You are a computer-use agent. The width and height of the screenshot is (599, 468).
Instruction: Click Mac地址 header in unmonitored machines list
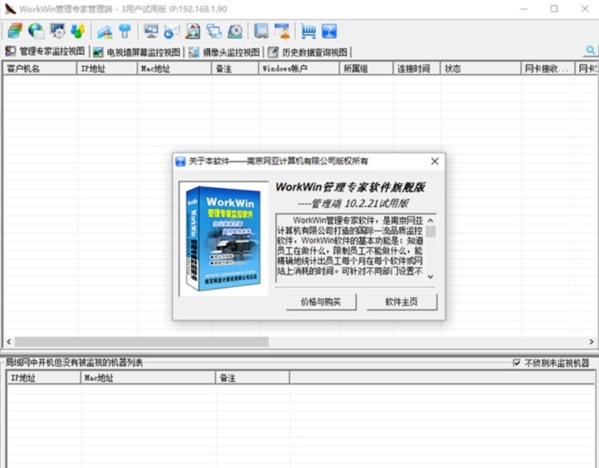tap(148, 378)
